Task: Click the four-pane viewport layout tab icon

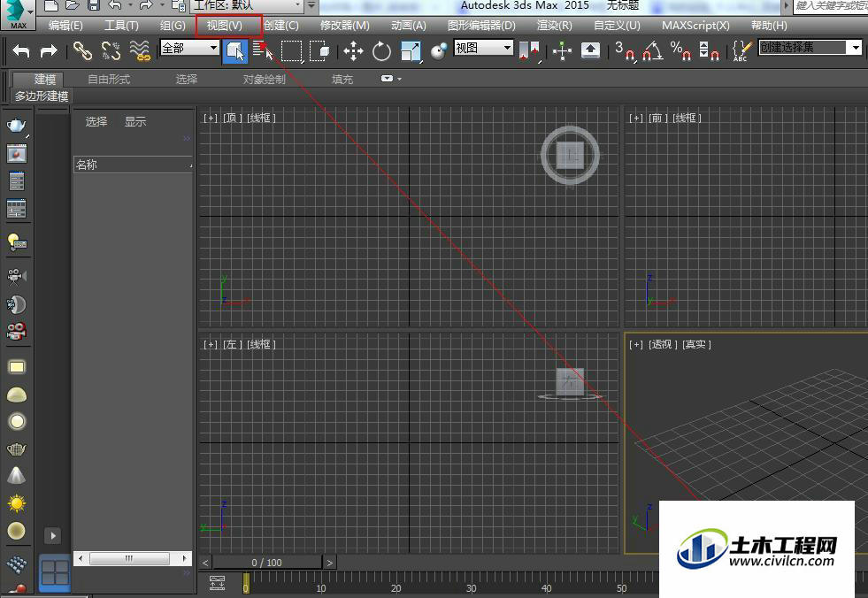Action: pos(56,572)
